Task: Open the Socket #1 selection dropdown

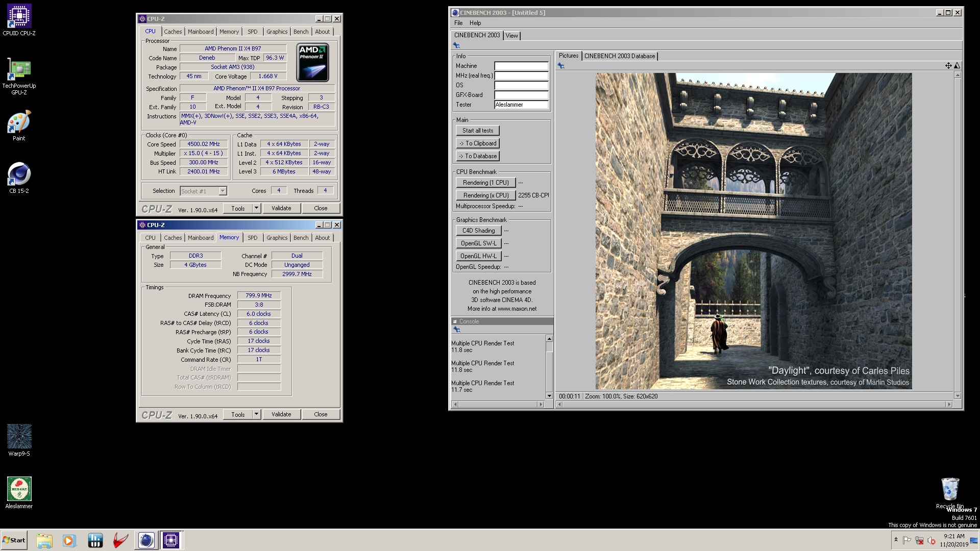Action: click(203, 191)
